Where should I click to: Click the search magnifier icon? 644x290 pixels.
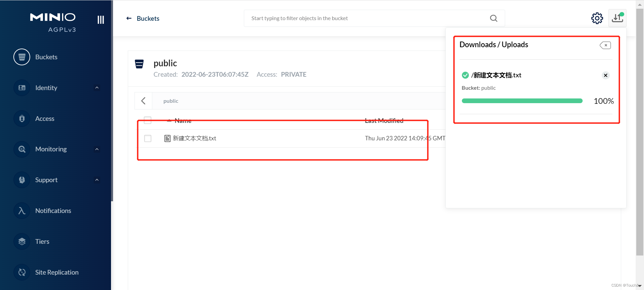(493, 18)
